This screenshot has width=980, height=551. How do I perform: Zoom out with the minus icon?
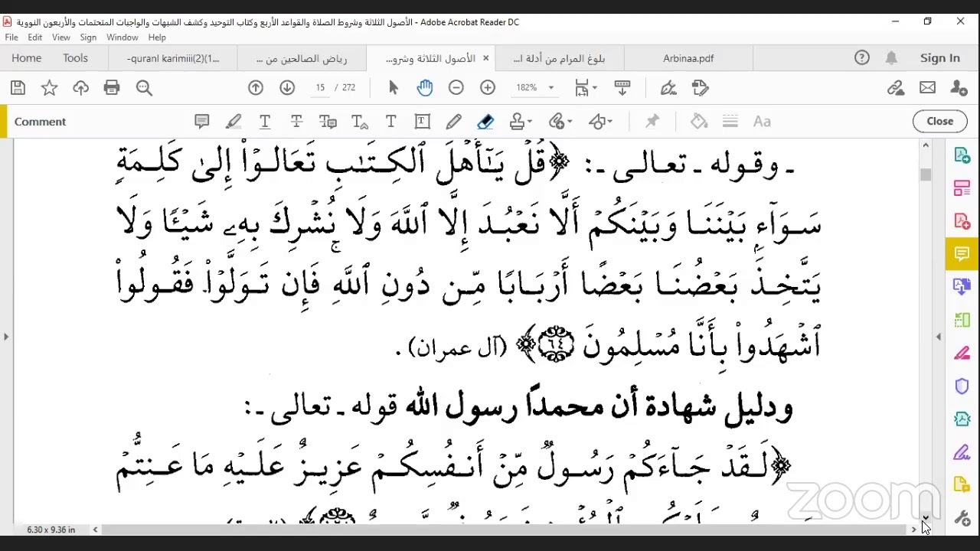point(456,88)
